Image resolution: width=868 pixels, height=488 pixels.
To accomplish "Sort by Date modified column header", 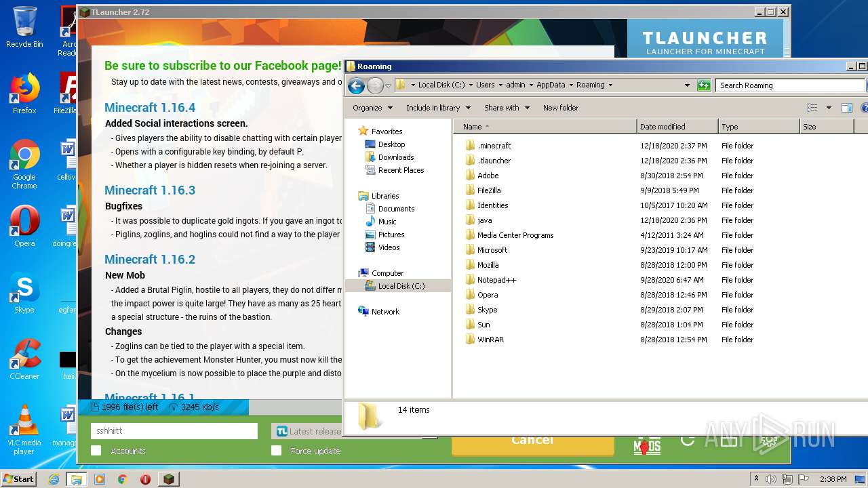I will coord(677,127).
